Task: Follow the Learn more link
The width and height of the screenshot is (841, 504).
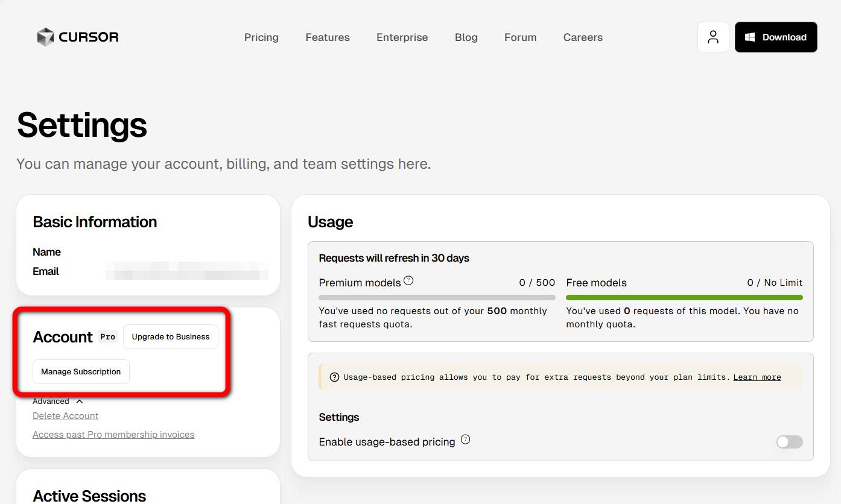Action: point(757,377)
